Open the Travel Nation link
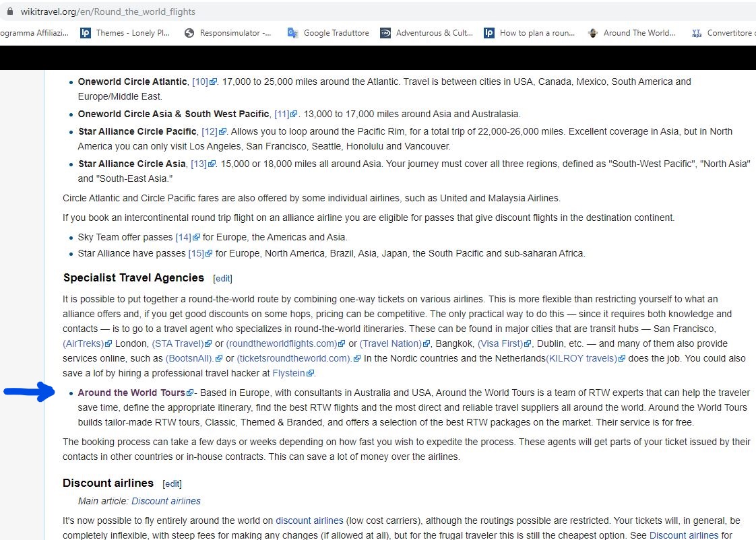The width and height of the screenshot is (756, 540). 391,343
